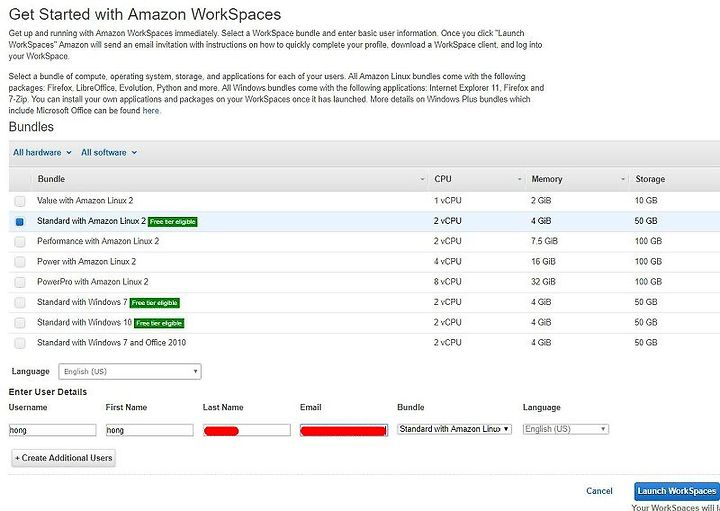Open the Language dropdown below the bundles table
The width and height of the screenshot is (720, 511).
pyautogui.click(x=129, y=371)
